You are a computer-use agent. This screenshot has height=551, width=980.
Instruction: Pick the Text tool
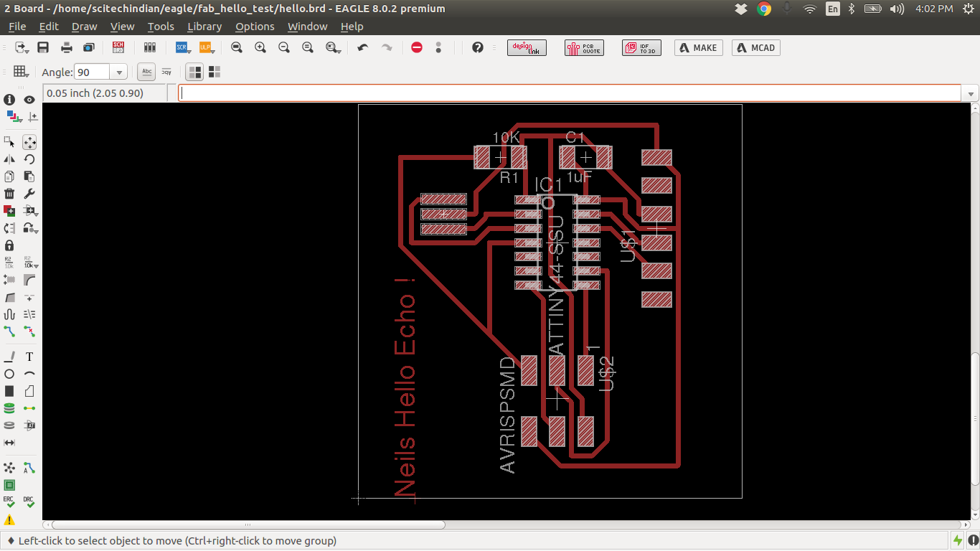coord(29,357)
